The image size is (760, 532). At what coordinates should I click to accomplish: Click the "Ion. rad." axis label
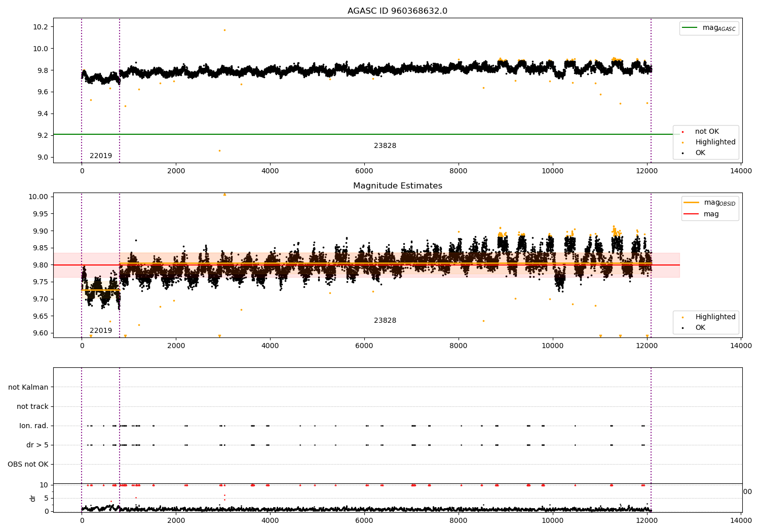(x=34, y=426)
